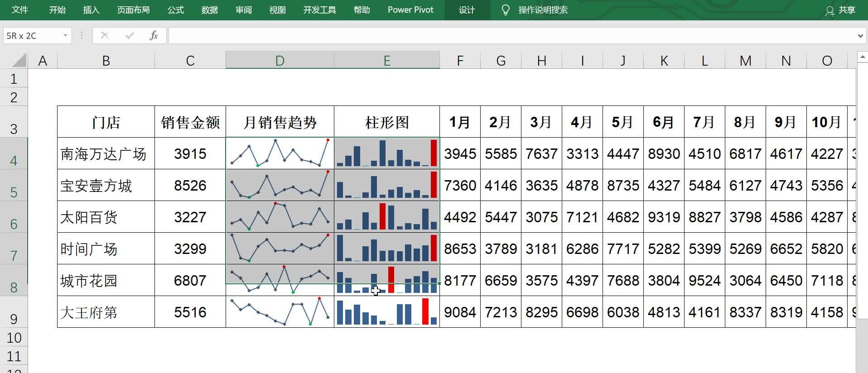Click sales amount cell 5516
This screenshot has width=868, height=373.
click(x=190, y=312)
